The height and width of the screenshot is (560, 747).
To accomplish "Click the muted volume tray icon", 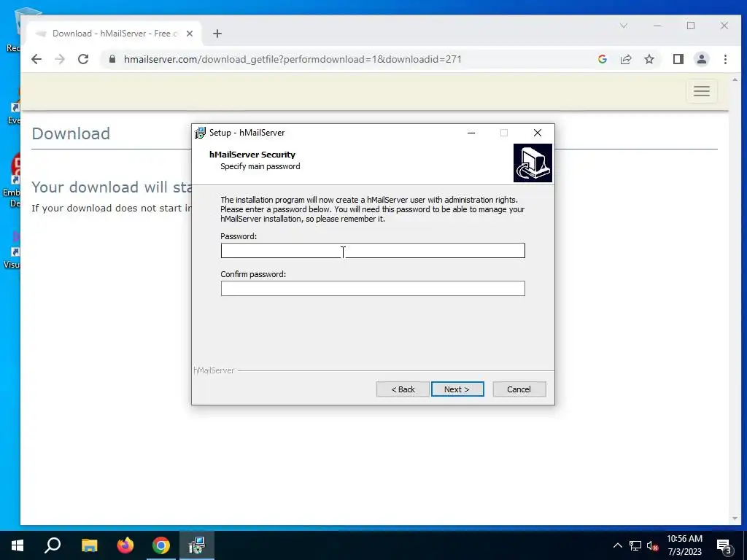I will coord(653,545).
